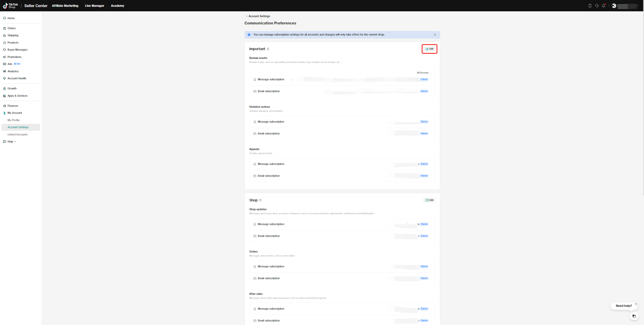
Task: Open the mobile app phone icon
Action: point(590,6)
